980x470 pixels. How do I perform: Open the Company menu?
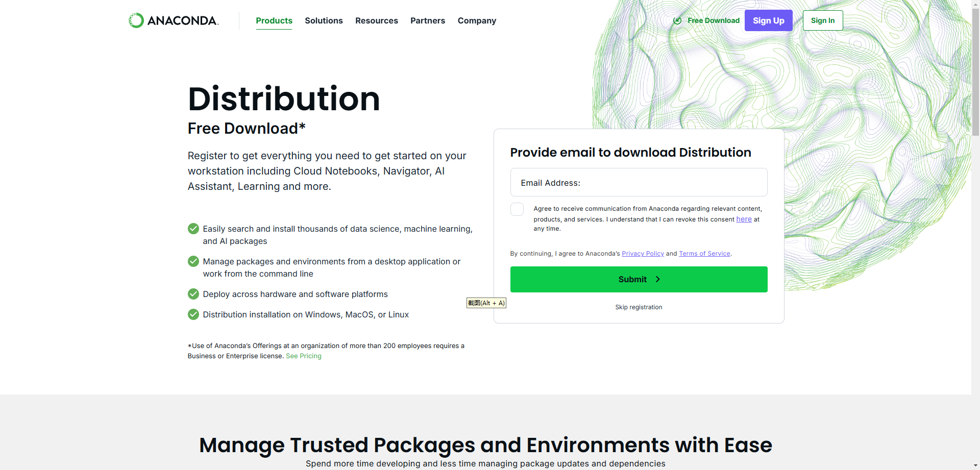tap(477, 20)
